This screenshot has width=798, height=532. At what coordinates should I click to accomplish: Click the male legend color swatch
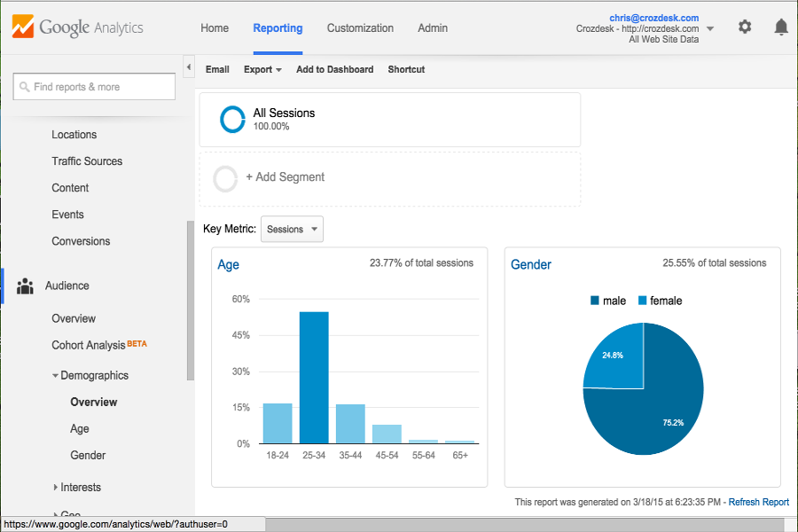pyautogui.click(x=595, y=301)
